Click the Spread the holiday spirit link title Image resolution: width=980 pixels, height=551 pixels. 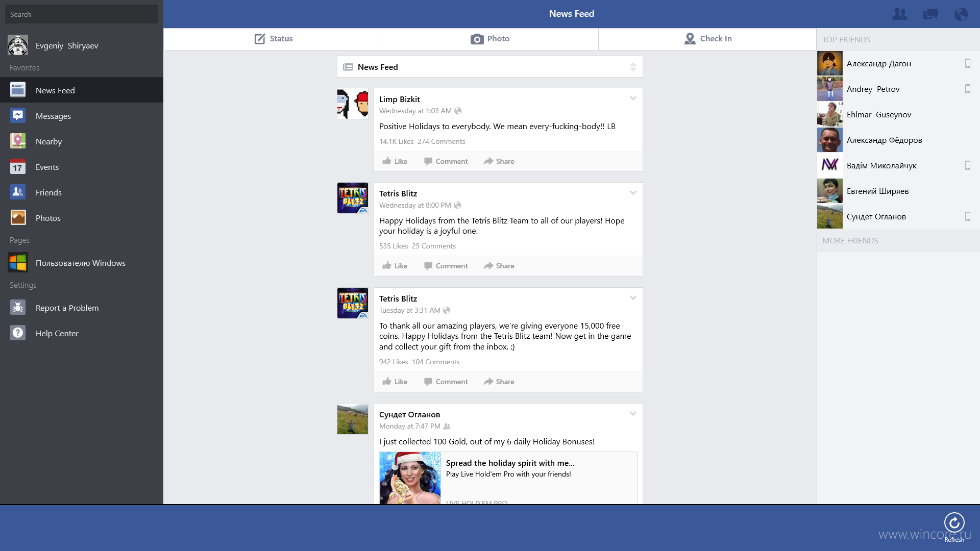click(x=510, y=463)
